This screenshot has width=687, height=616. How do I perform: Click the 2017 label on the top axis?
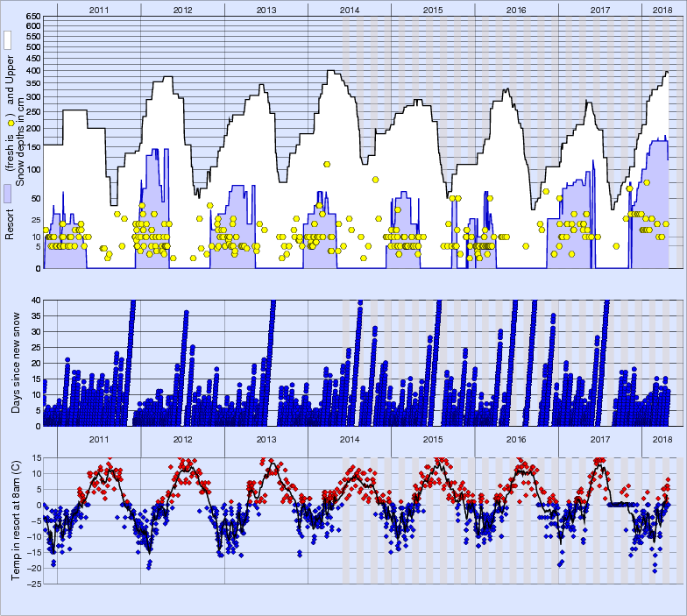coord(600,9)
